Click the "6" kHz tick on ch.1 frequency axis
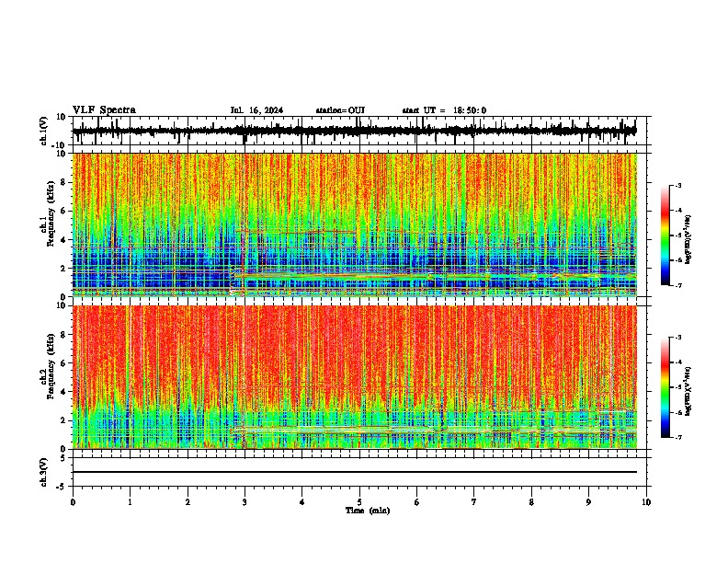The image size is (728, 563). coord(63,212)
